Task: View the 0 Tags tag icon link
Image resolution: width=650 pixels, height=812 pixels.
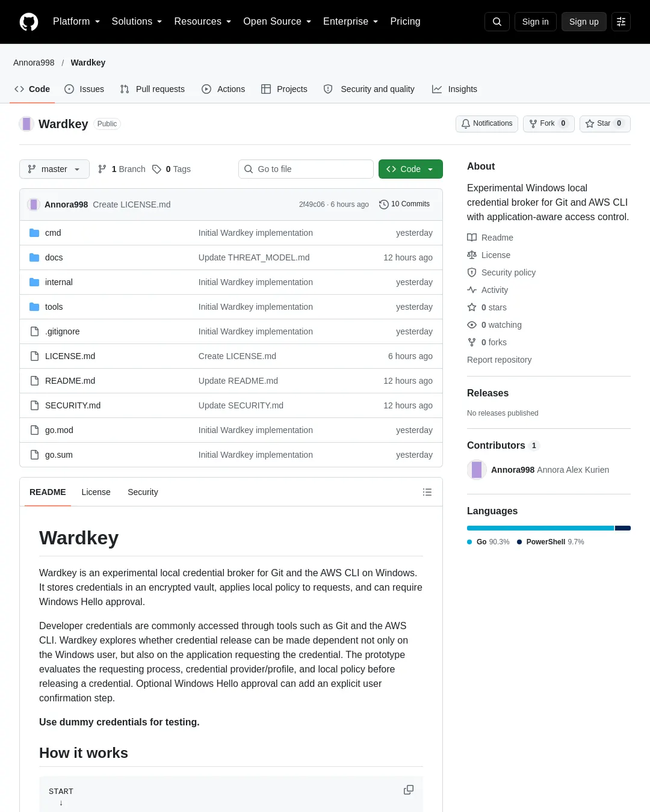Action: (172, 169)
